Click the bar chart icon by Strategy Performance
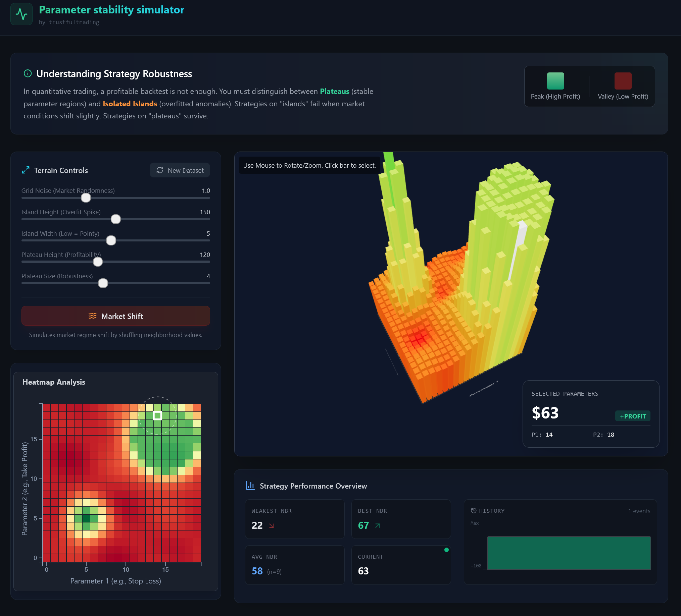The image size is (681, 616). click(x=250, y=486)
